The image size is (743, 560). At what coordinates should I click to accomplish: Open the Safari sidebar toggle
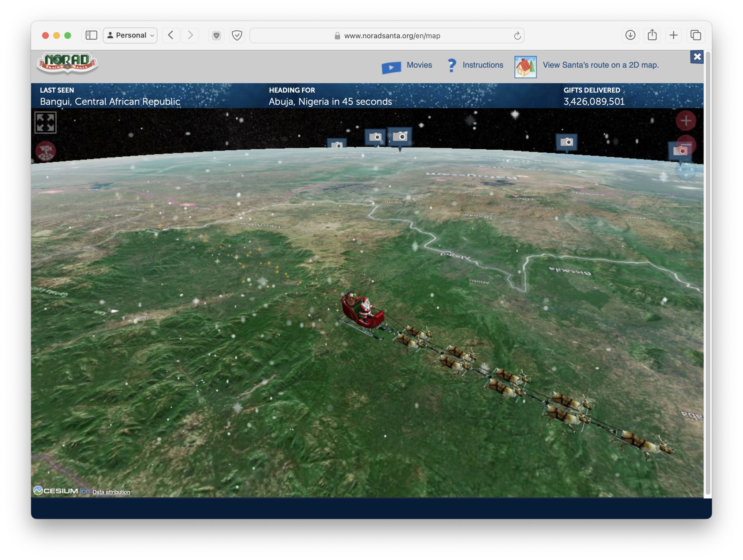tap(91, 35)
